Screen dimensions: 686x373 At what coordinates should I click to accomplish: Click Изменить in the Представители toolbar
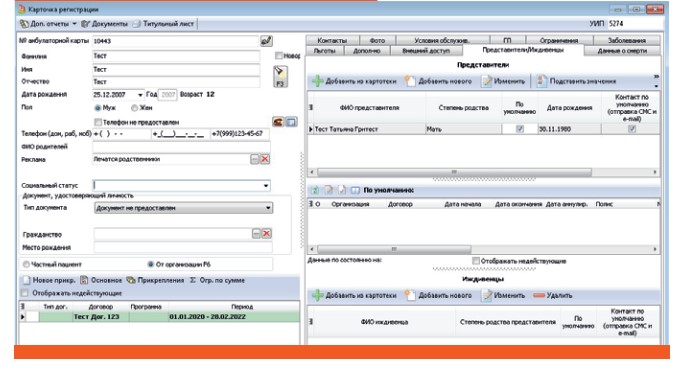(x=503, y=81)
